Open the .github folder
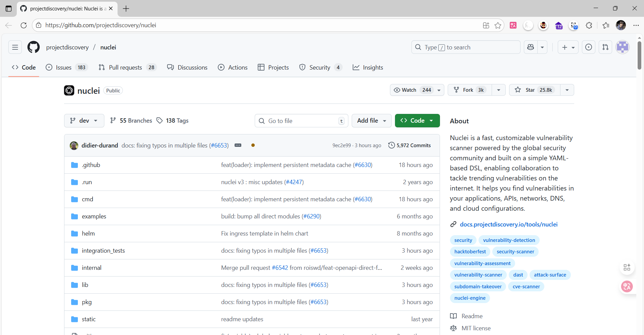The image size is (644, 335). pyautogui.click(x=91, y=165)
